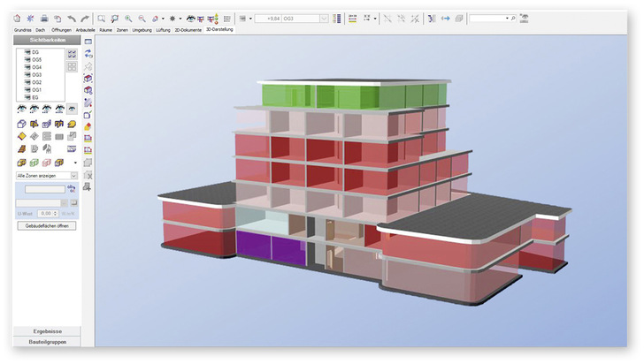This screenshot has height=364, width=644.
Task: Toggle visibility of the EG floor
Action: point(23,97)
